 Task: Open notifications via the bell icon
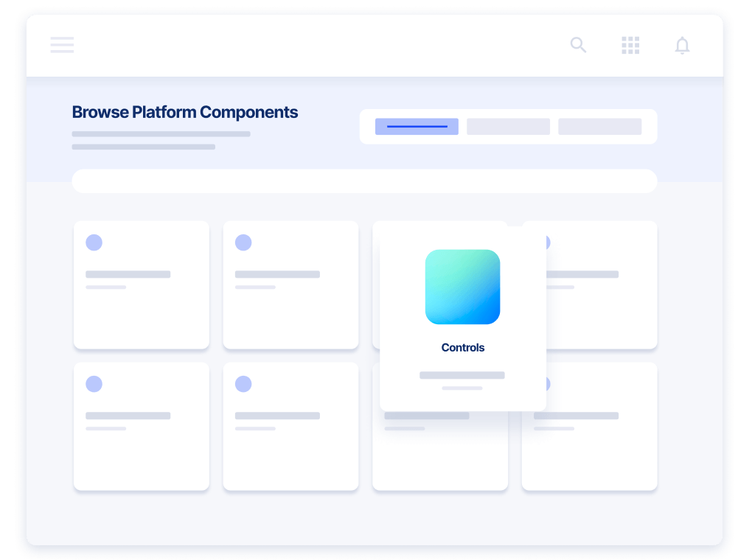click(682, 45)
